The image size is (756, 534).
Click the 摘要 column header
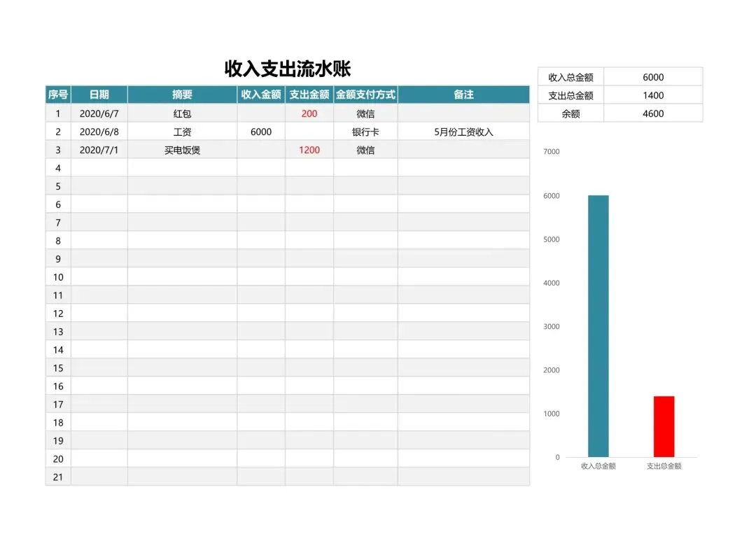182,94
